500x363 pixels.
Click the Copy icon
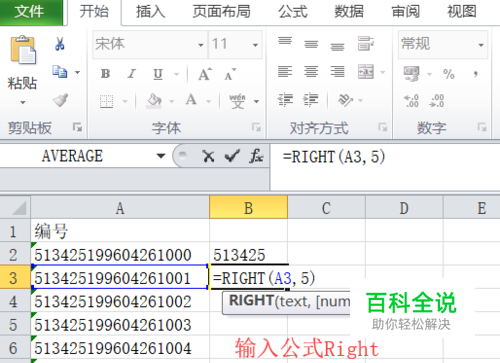60,72
